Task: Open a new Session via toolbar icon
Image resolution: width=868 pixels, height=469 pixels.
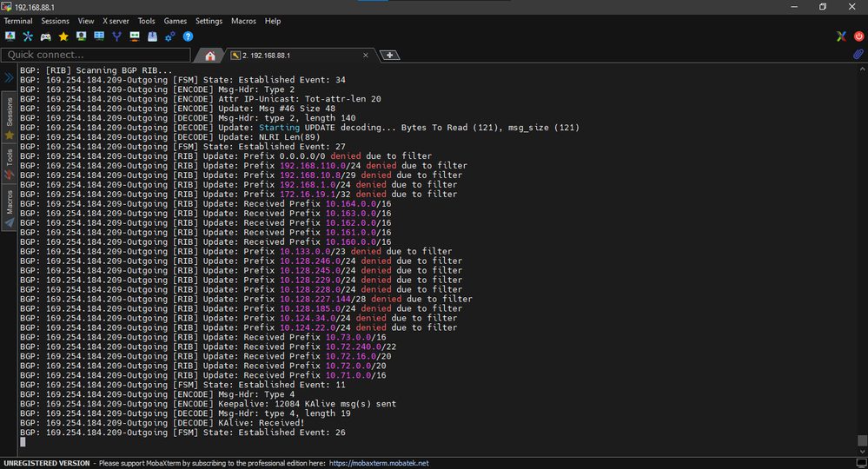Action: (x=10, y=36)
